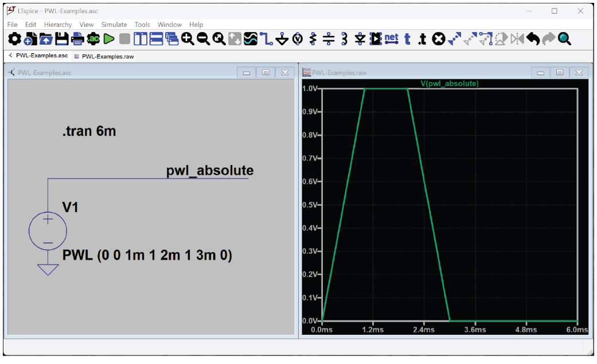
Task: Click the Undo arrow icon
Action: pos(533,39)
